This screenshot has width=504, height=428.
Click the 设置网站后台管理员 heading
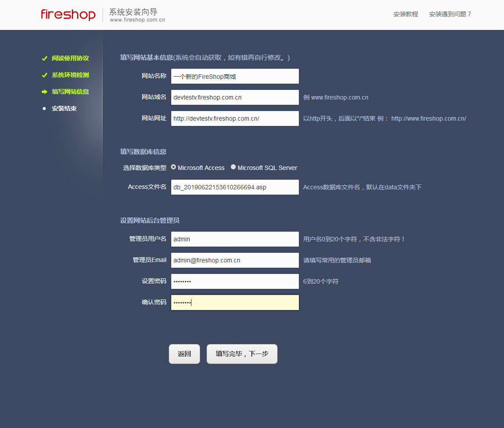[x=150, y=221]
